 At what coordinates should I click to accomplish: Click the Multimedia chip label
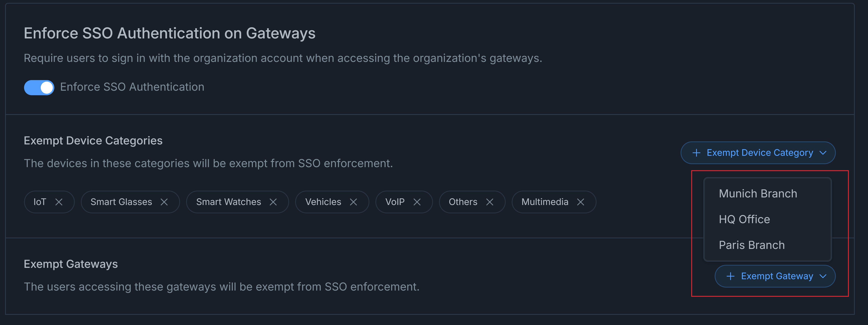544,202
